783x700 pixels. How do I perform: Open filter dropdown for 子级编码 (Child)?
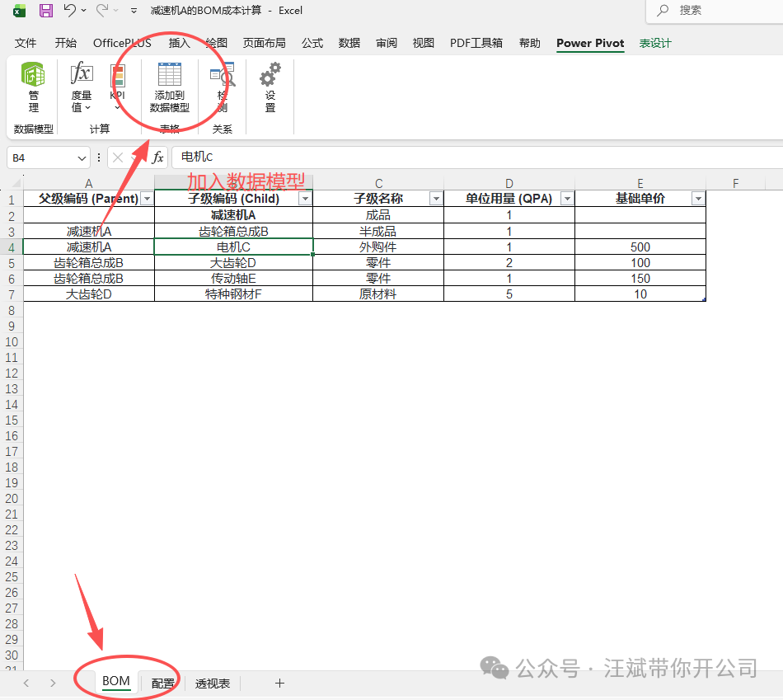pos(305,199)
